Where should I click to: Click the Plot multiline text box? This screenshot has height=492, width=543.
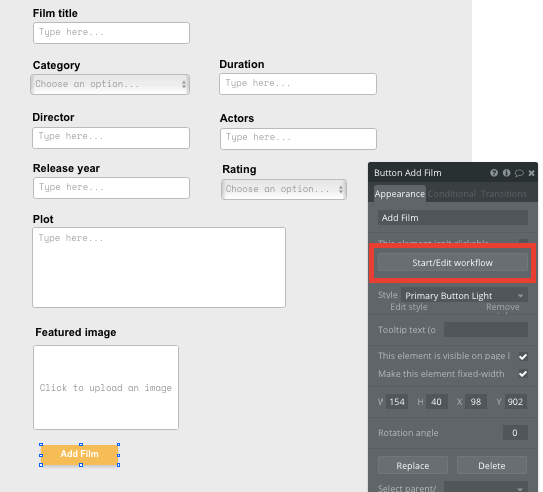(159, 267)
